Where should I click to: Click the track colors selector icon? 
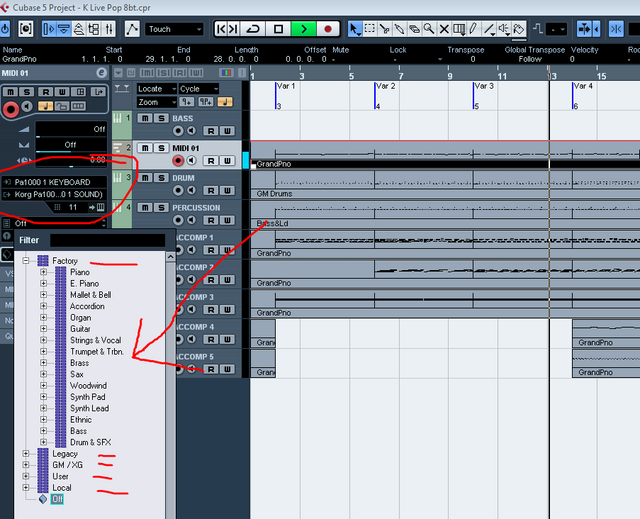tap(226, 73)
